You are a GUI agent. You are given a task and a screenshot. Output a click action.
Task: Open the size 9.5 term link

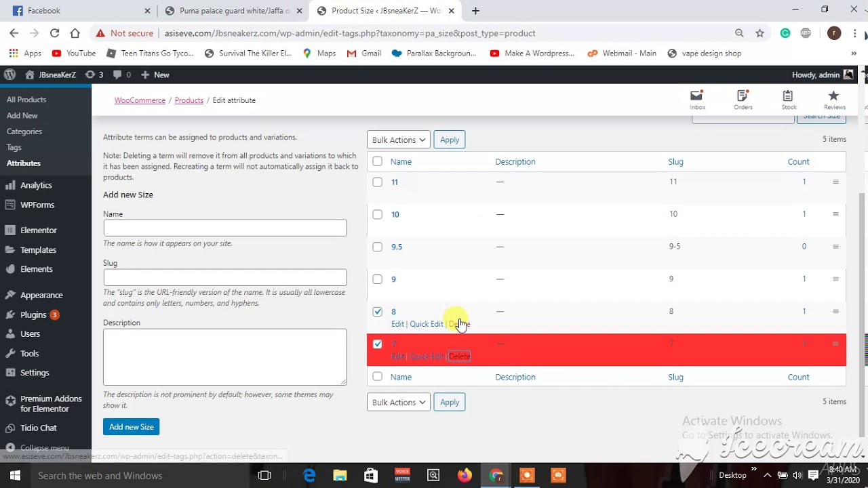(397, 247)
